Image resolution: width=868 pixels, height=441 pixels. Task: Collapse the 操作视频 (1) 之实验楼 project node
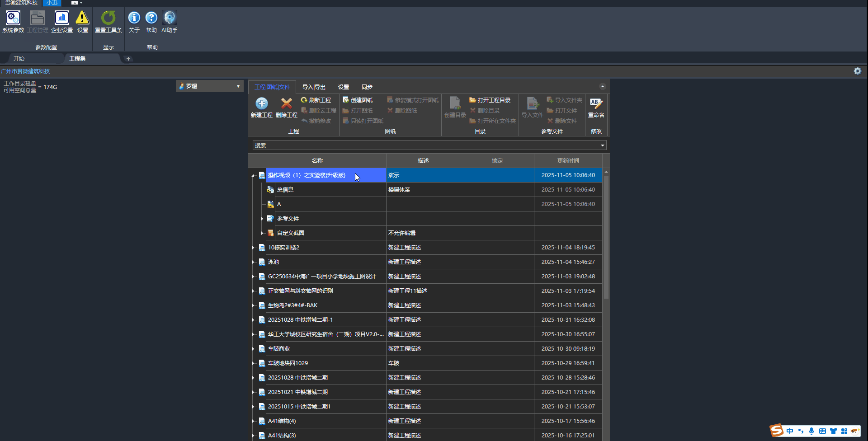[x=253, y=175]
